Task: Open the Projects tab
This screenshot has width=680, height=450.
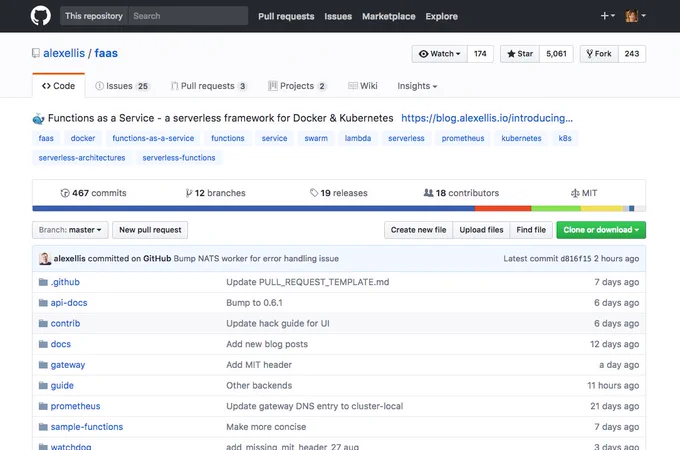Action: coord(297,86)
